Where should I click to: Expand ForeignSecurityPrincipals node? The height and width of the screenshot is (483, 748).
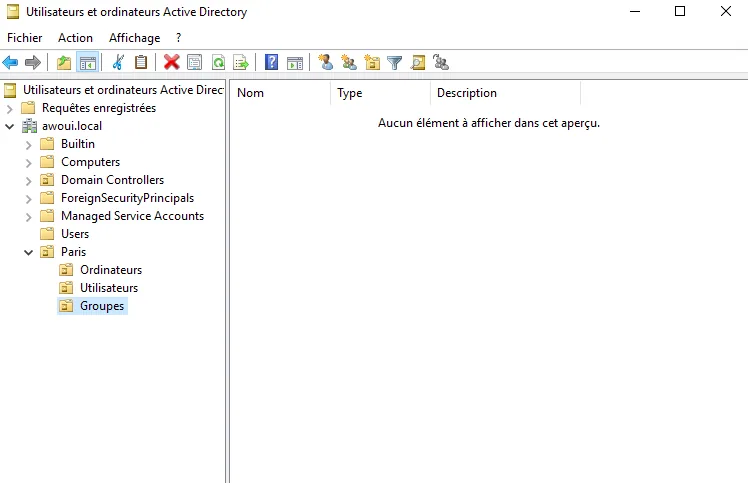click(x=29, y=199)
